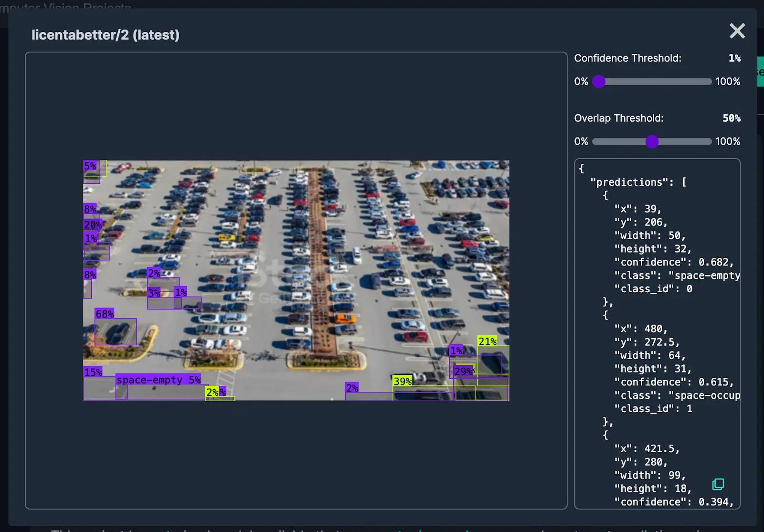Click the Overlap Threshold value showing 50%
764x532 pixels.
point(732,118)
